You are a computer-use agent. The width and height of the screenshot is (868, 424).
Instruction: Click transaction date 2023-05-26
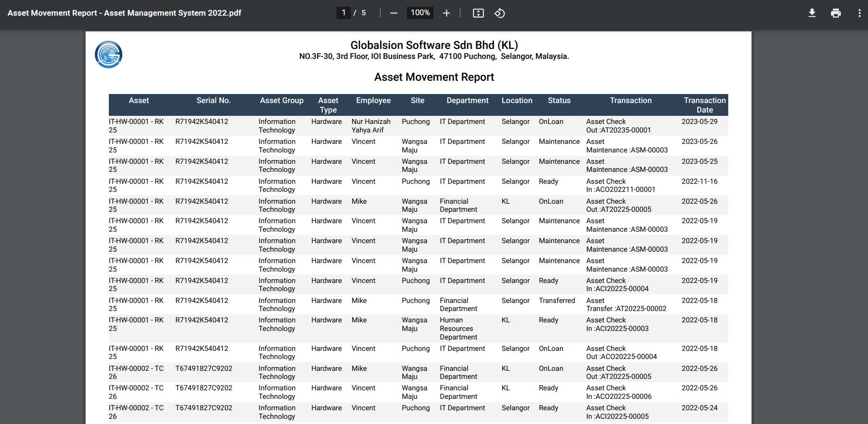tap(699, 141)
